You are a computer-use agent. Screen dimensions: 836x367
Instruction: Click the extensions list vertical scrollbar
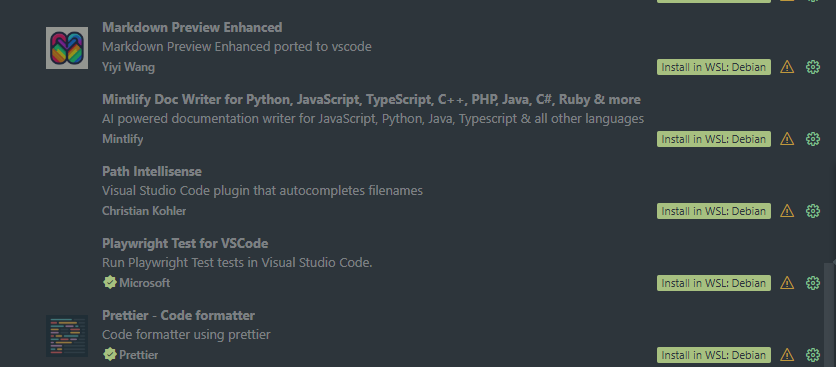[830, 315]
